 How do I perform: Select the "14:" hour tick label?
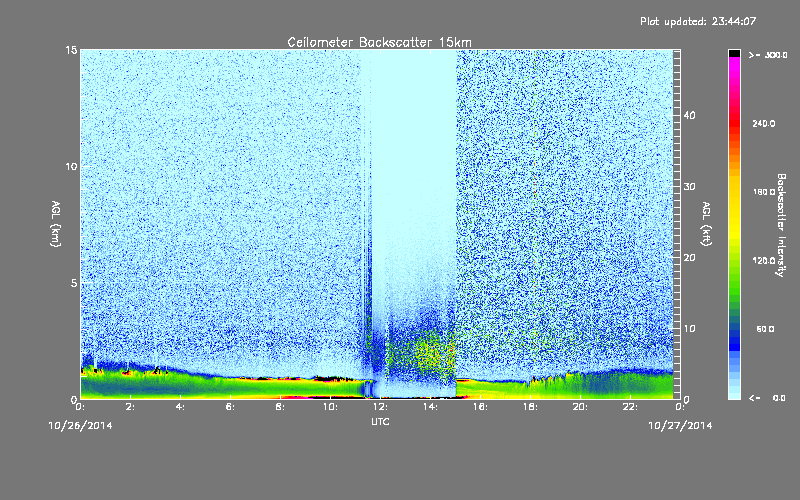[x=430, y=407]
